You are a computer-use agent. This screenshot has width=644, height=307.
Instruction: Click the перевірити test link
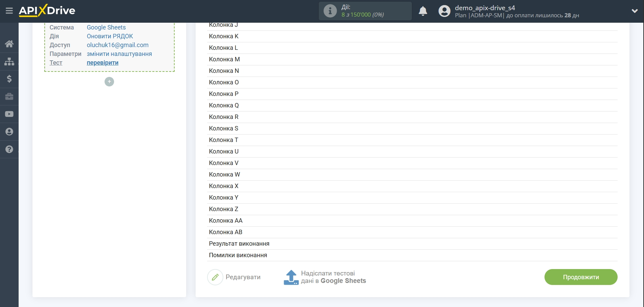(103, 63)
